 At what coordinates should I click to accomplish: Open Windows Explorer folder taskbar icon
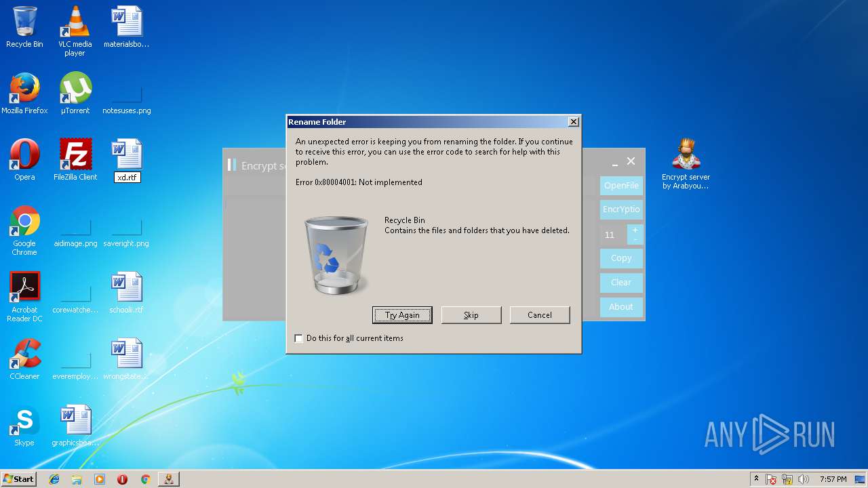77,479
